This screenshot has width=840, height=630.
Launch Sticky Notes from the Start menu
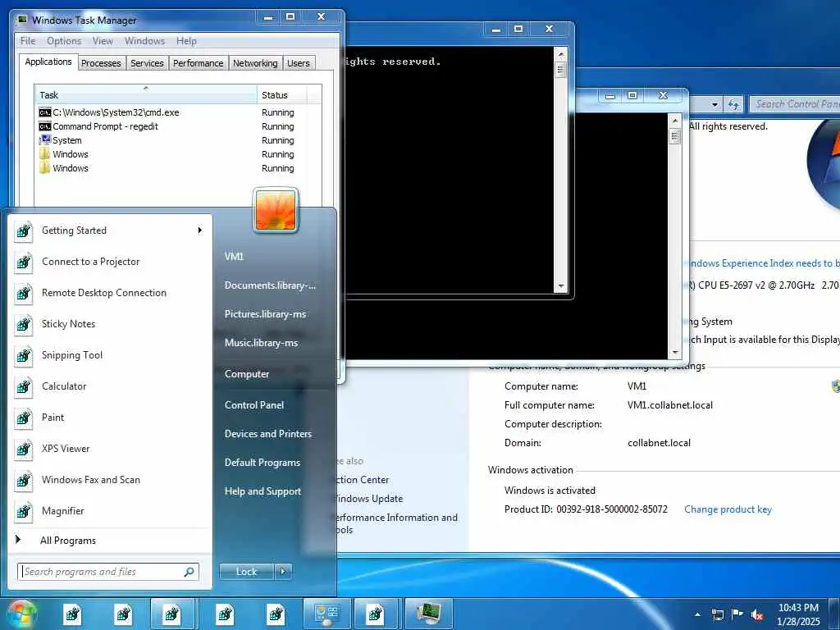coord(110,323)
